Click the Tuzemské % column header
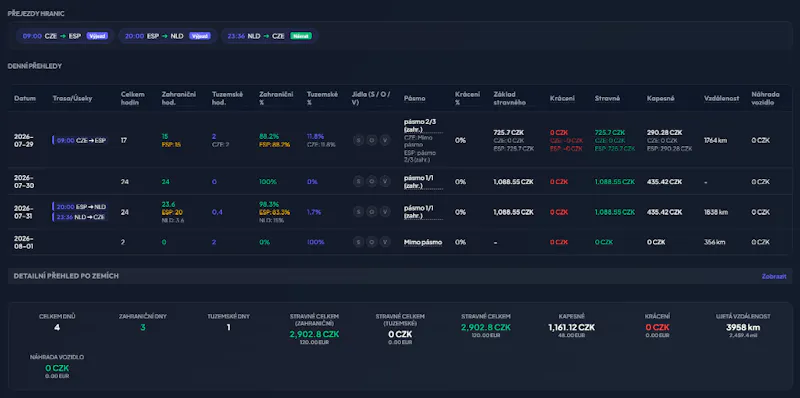 point(322,98)
